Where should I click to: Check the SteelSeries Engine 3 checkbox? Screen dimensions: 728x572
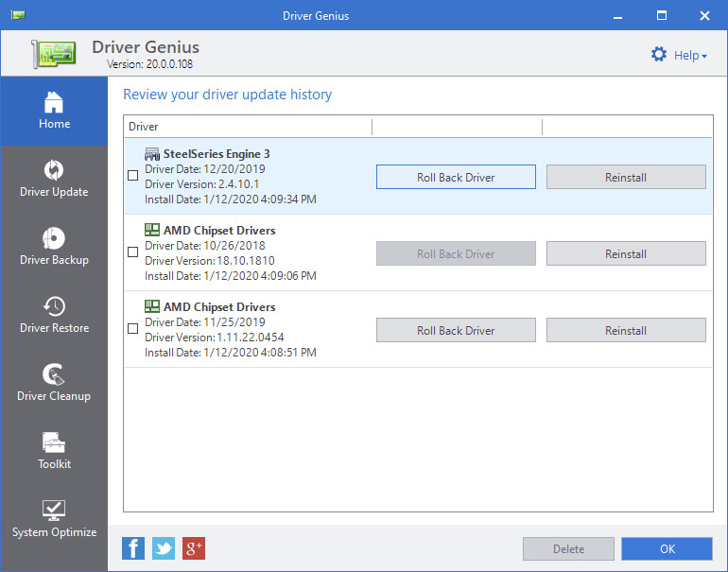coord(132,176)
